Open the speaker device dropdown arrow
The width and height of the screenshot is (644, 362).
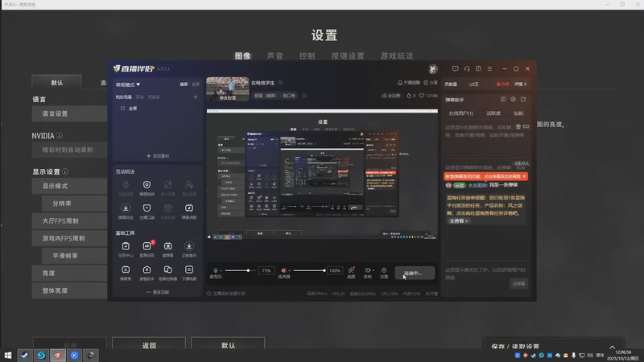289,271
